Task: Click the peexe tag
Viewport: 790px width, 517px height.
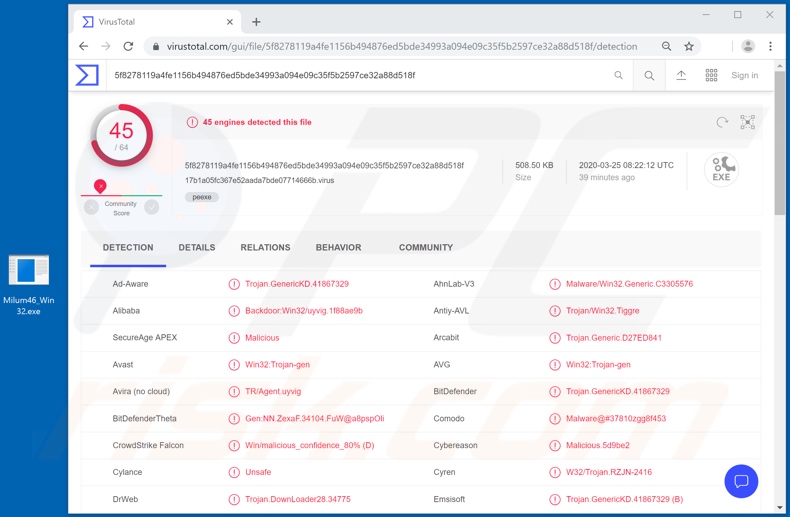Action: 202,197
